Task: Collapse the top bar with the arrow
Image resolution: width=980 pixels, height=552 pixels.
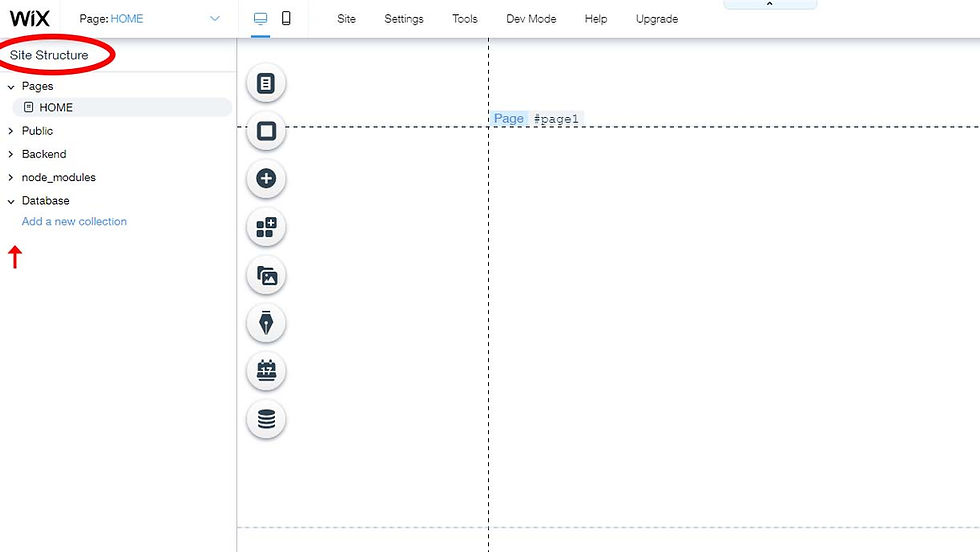Action: click(x=769, y=4)
